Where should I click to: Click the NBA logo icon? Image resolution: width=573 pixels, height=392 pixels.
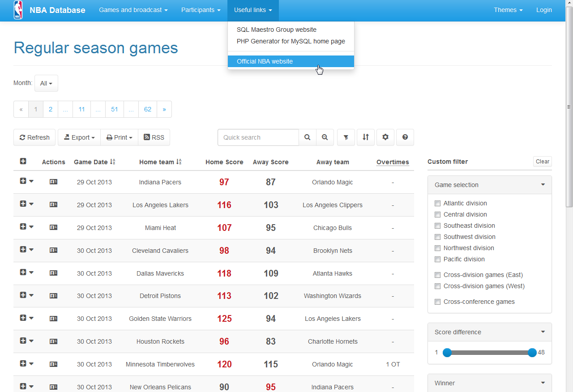tap(18, 10)
